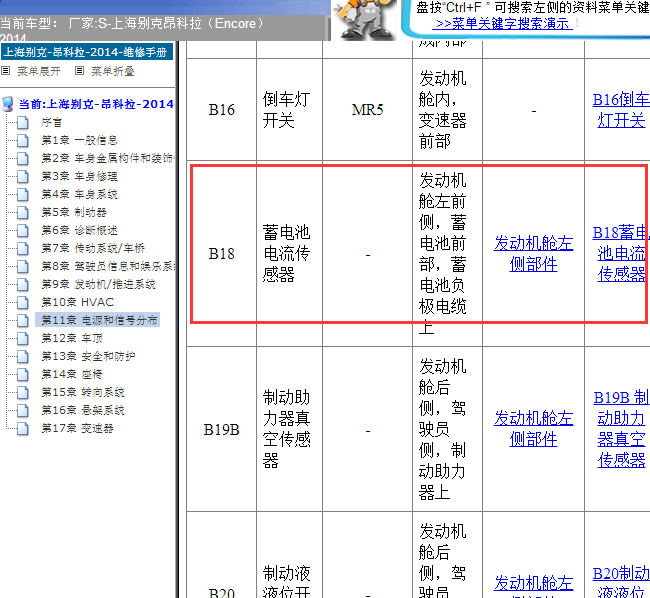The image size is (650, 598).
Task: Open 第16章 悬架系统
Action: [x=82, y=410]
